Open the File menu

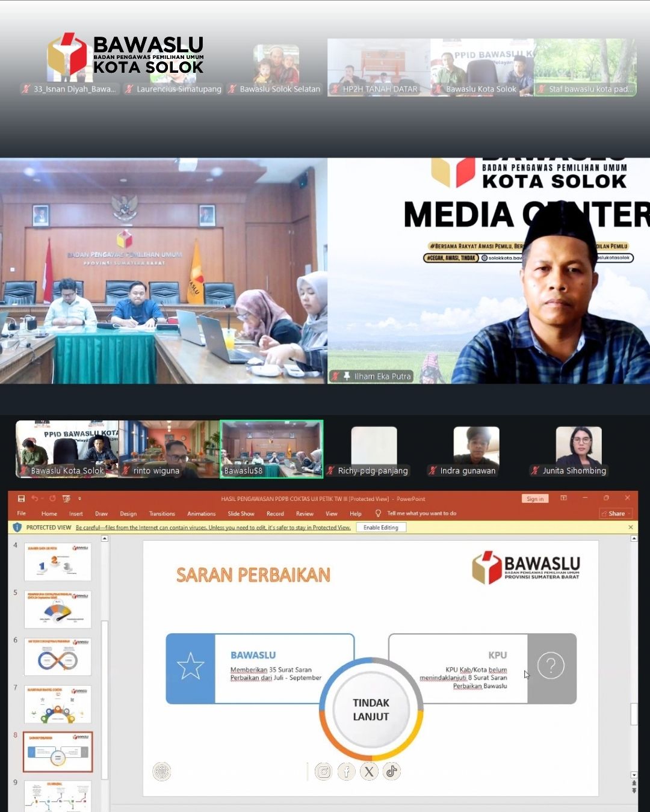click(22, 514)
